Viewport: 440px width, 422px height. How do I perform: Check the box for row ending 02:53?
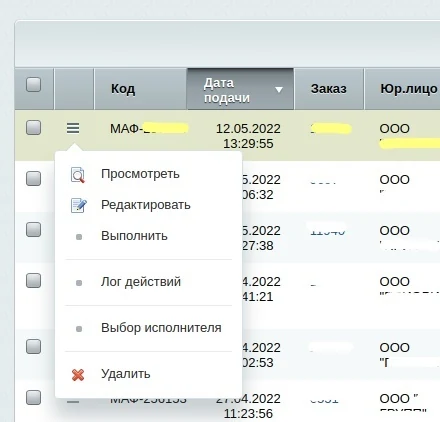(x=34, y=347)
